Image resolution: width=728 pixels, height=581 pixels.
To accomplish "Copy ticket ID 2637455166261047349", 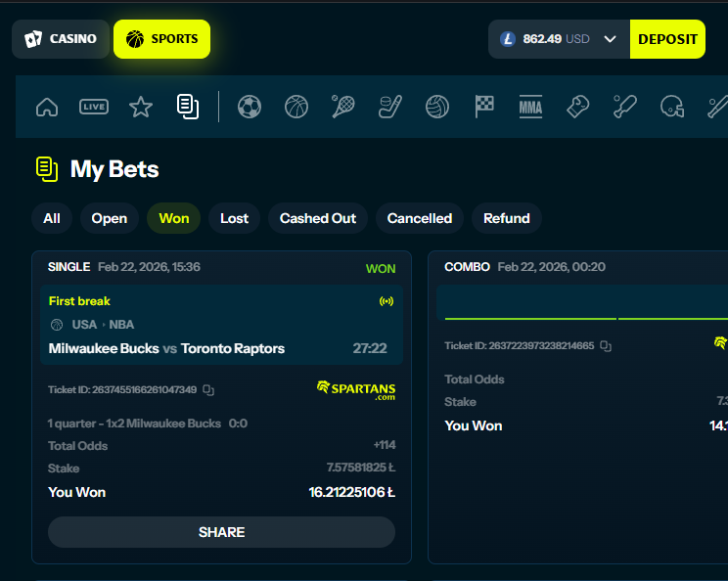I will pyautogui.click(x=208, y=390).
